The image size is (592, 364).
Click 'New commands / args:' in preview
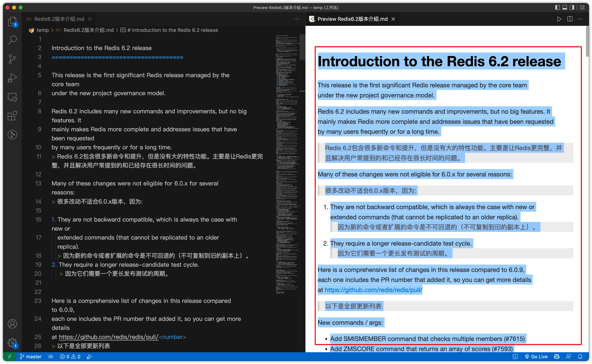(350, 323)
